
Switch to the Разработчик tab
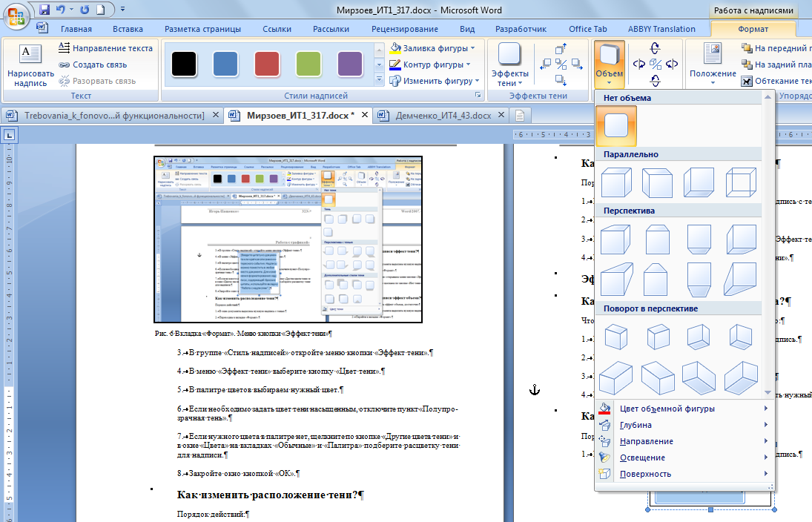(x=521, y=29)
